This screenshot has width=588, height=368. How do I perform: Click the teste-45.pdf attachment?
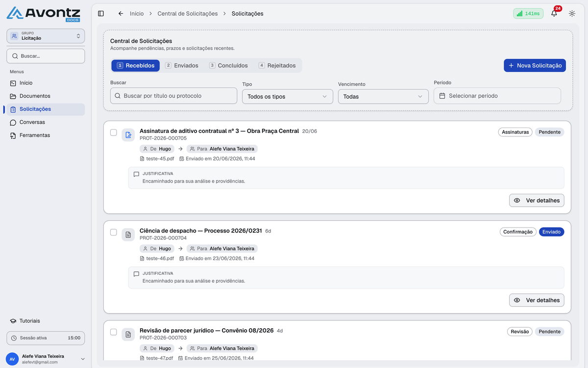pos(157,158)
